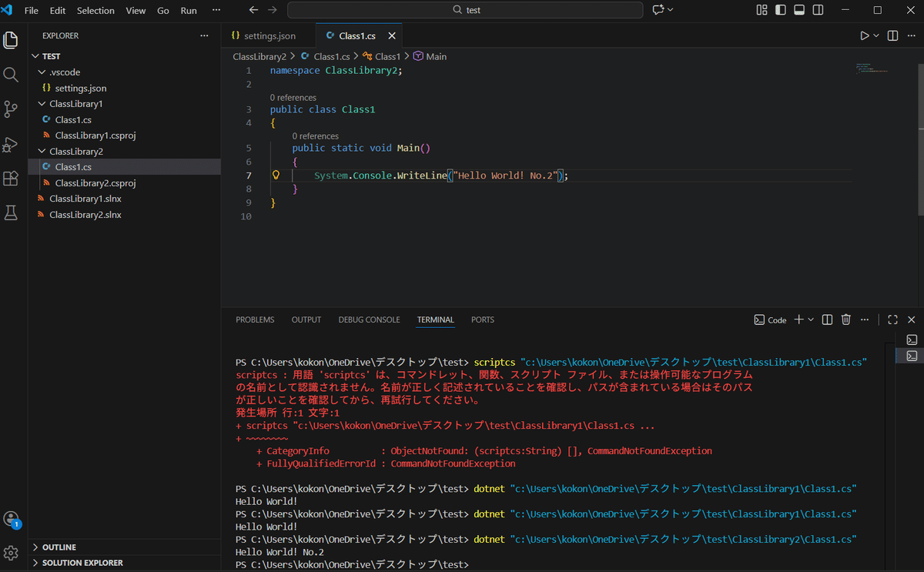Click the search box showing test
The image size is (924, 572).
tap(463, 10)
